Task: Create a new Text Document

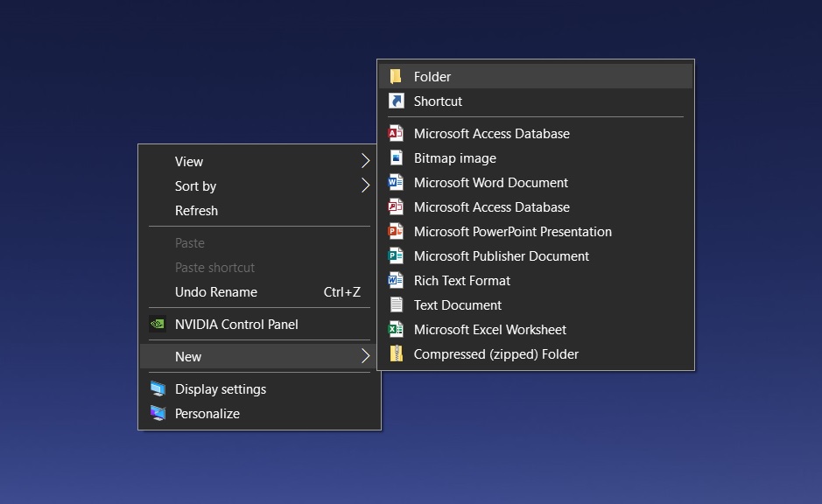Action: 536,304
